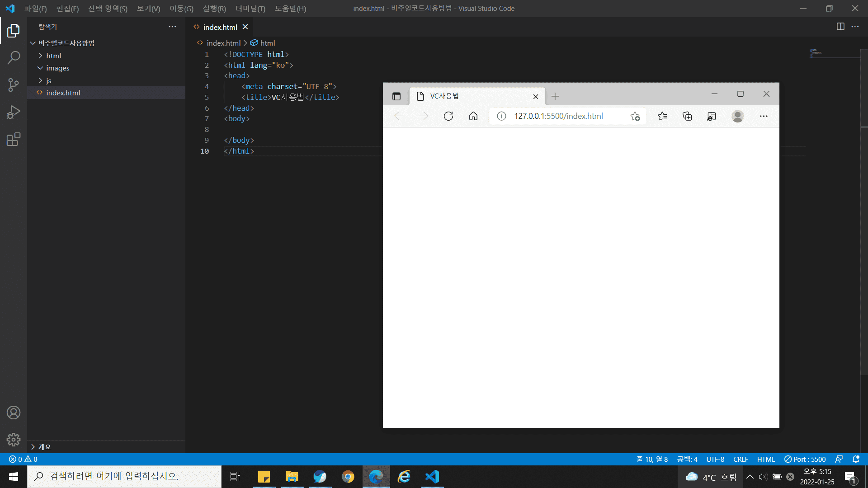Image resolution: width=868 pixels, height=488 pixels.
Task: Click the browser home button
Action: point(473,116)
